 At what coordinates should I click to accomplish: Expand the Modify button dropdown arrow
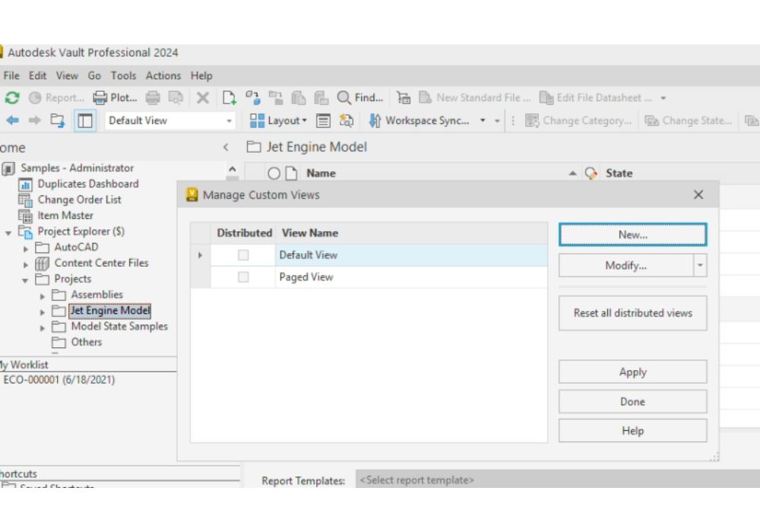(x=700, y=266)
